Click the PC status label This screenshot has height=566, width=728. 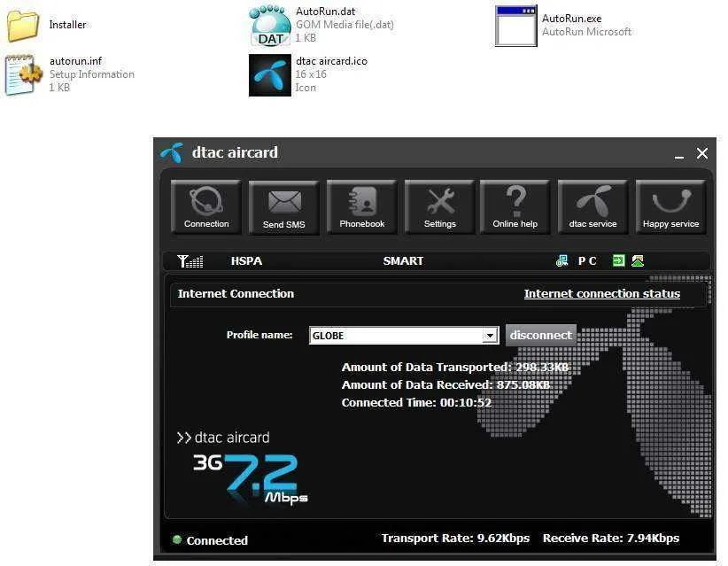[x=587, y=261]
